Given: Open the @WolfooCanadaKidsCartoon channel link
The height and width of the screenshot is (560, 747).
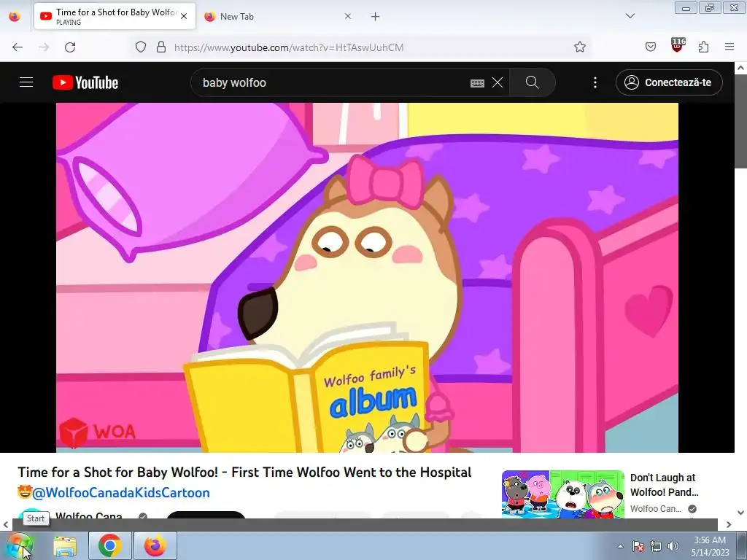Looking at the screenshot, I should [121, 492].
